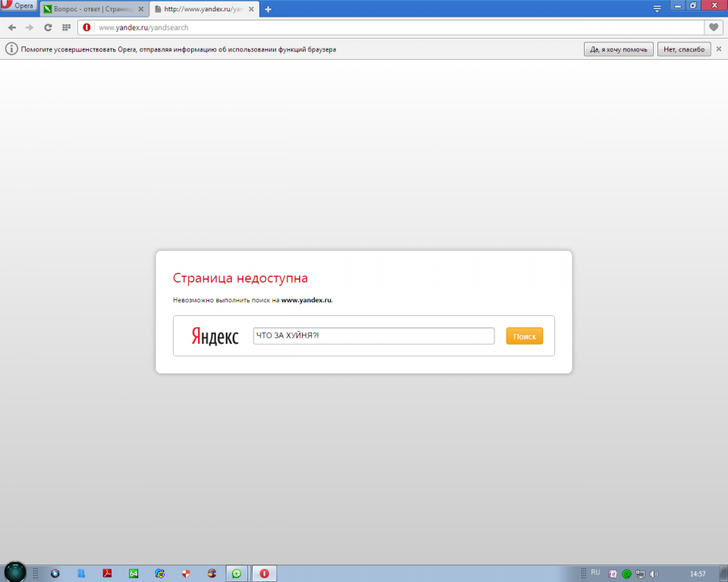728x582 pixels.
Task: Click the "Да, я хочу помочь" button
Action: pyautogui.click(x=618, y=49)
